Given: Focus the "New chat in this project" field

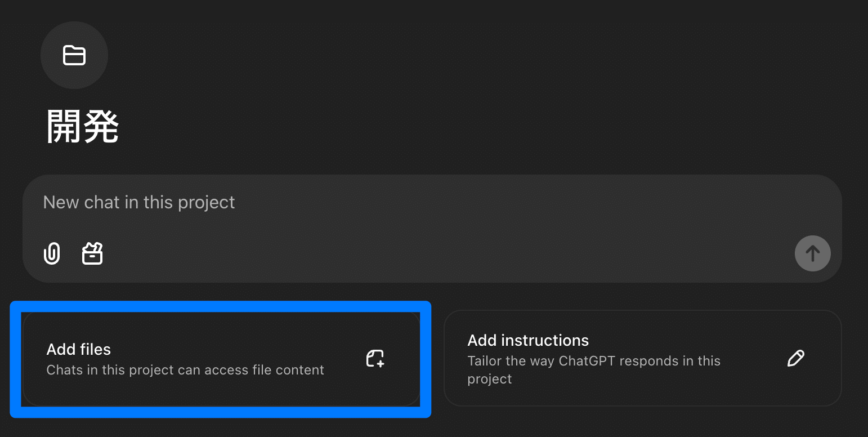Looking at the screenshot, I should point(338,203).
